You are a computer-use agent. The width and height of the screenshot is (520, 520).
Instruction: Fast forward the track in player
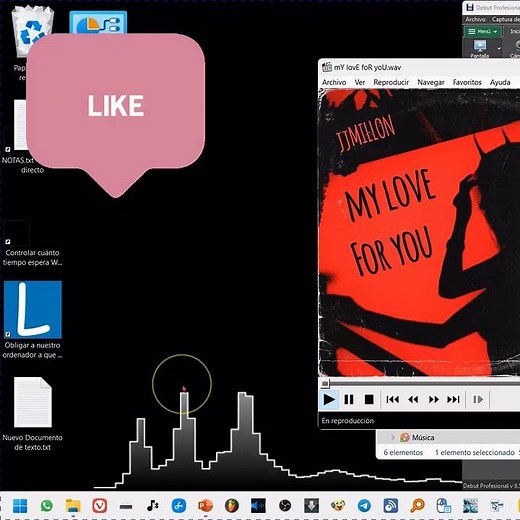(433, 399)
